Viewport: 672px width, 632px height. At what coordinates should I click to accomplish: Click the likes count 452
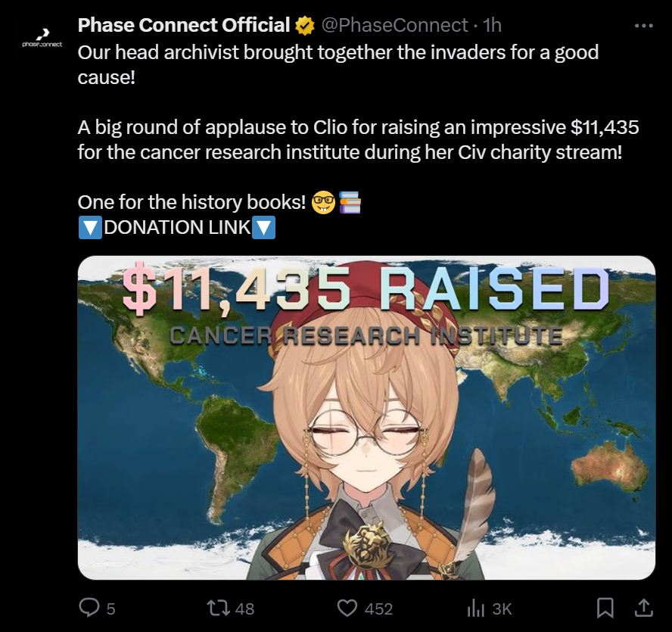click(378, 609)
